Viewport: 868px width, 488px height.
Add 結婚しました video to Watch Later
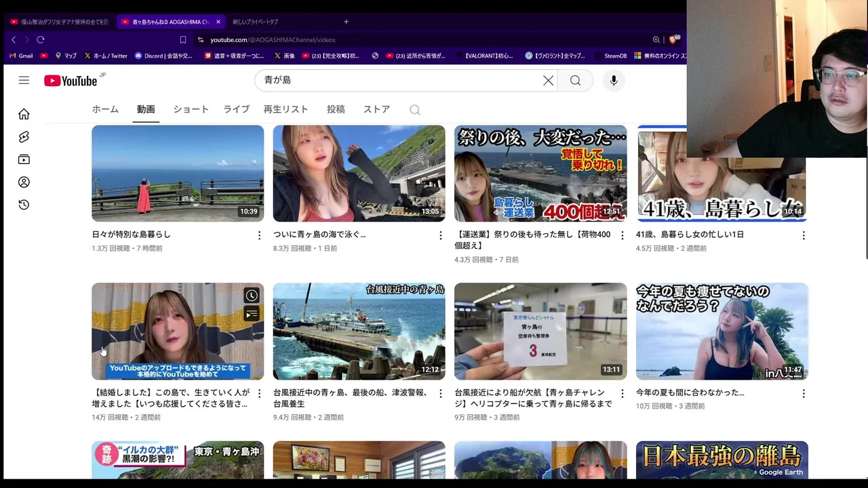[252, 296]
